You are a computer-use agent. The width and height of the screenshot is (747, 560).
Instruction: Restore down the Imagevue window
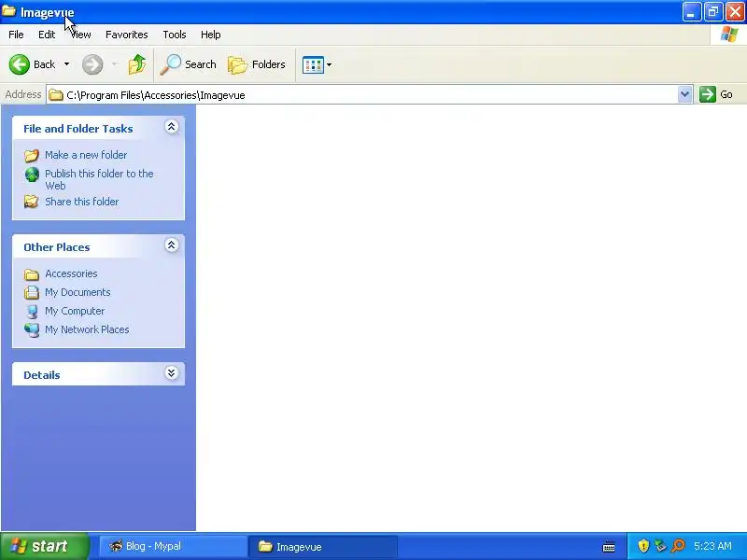[713, 12]
